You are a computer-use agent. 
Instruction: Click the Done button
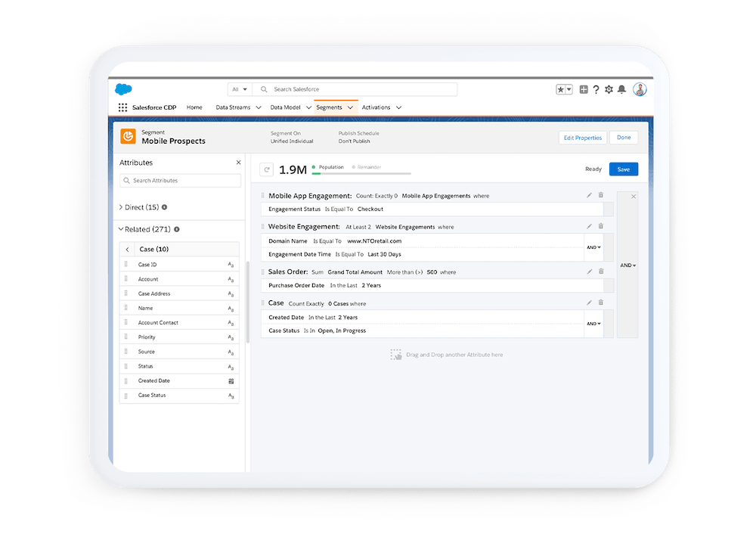point(624,138)
